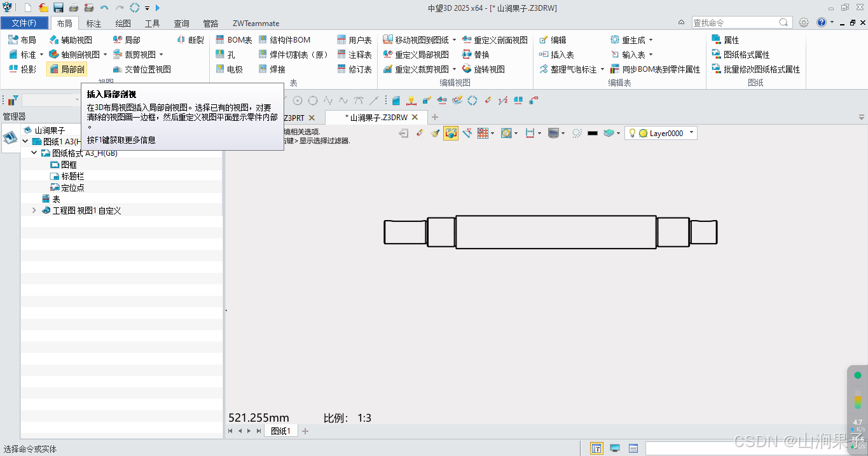Open settings gear next to command search
This screenshot has width=868, height=456.
coord(804,22)
